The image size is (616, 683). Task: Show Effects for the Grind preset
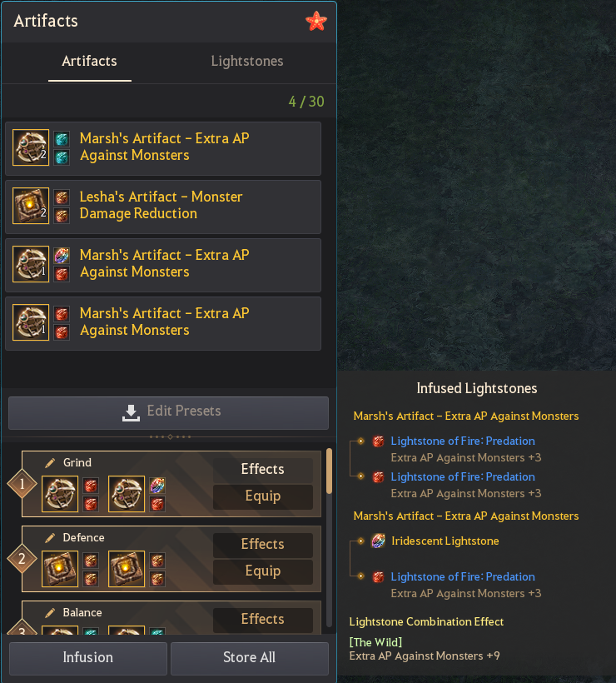[262, 469]
